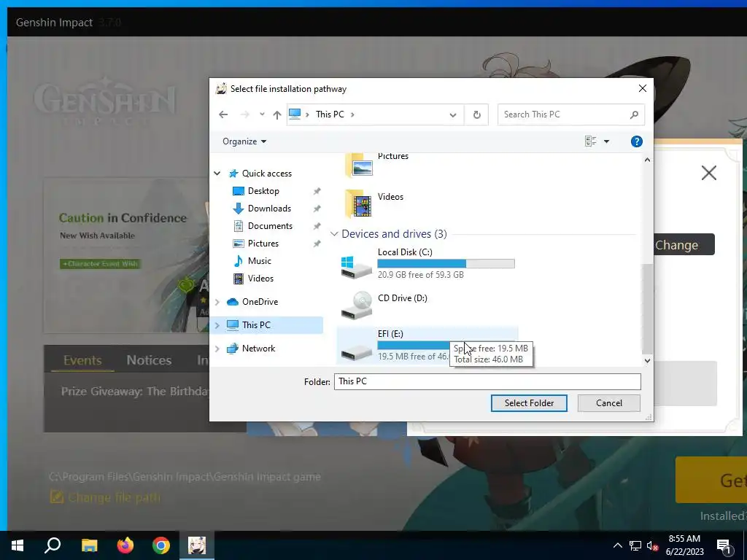The width and height of the screenshot is (747, 560).
Task: Click the Character Event Wish tag
Action: point(100,264)
